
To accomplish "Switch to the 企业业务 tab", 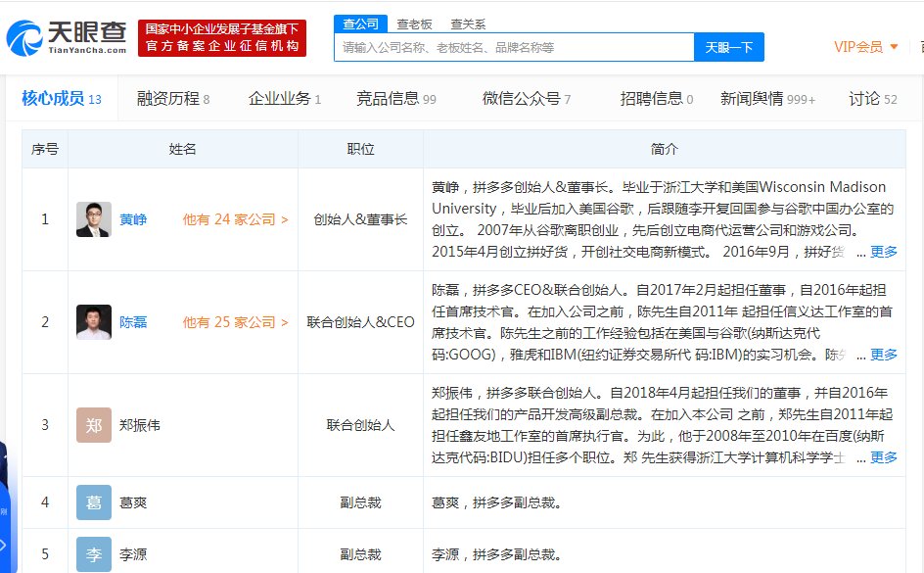I will [x=285, y=99].
